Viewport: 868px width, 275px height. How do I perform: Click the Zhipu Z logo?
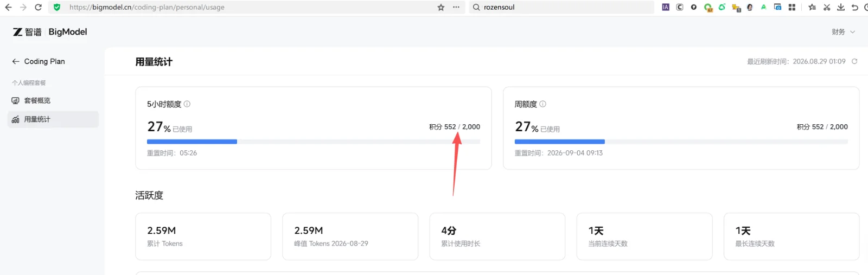click(18, 32)
